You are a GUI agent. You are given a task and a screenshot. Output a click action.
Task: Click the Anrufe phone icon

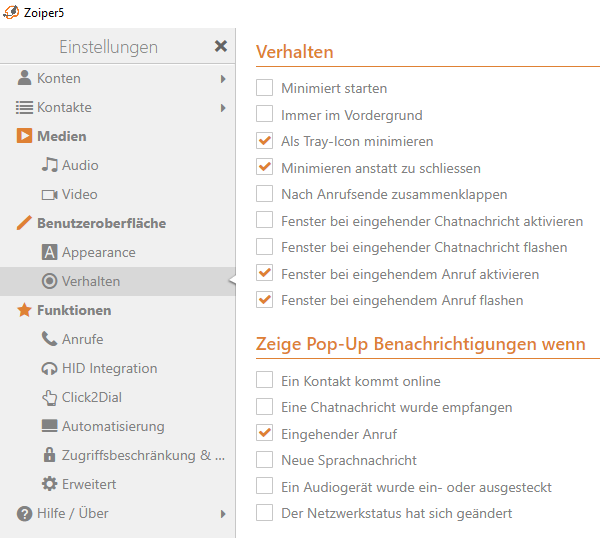(49, 339)
